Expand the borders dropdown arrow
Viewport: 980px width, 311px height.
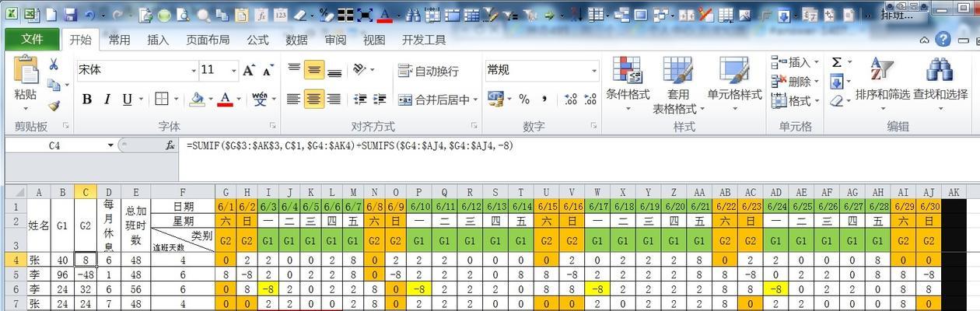click(177, 100)
